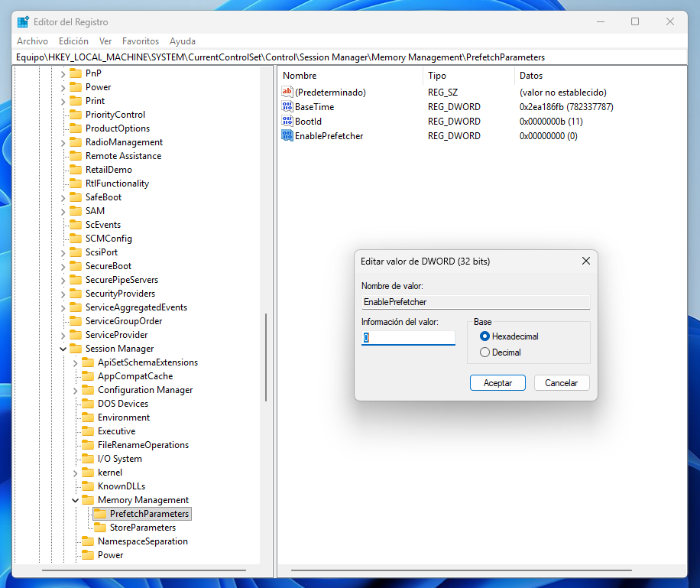
Task: Click the AppCompatCache folder icon
Action: (x=88, y=375)
